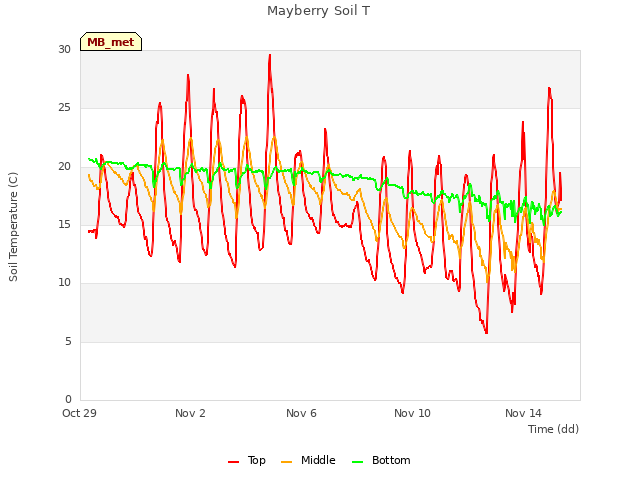Click the red Top legend swatch

[x=233, y=462]
